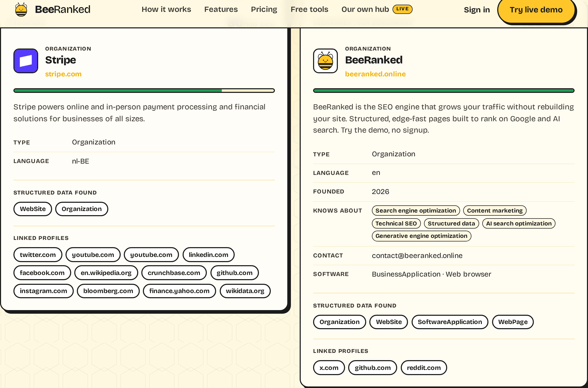The width and height of the screenshot is (588, 388).
Task: Click nl-BE language value
Action: click(80, 161)
